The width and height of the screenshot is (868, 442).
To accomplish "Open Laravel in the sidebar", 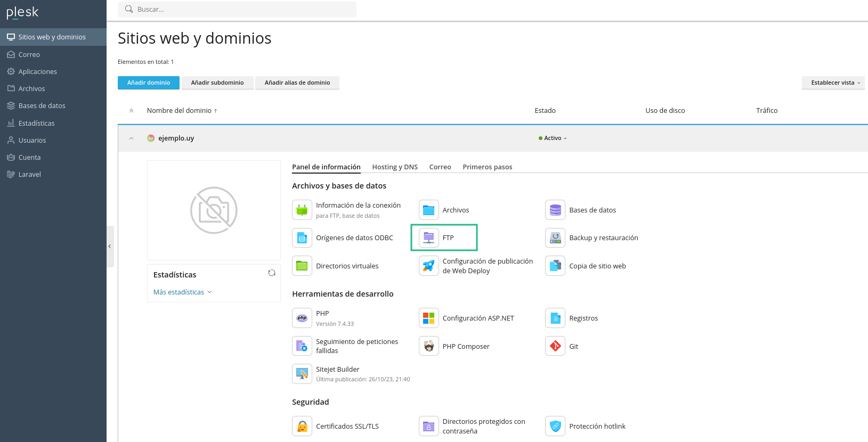I will (x=29, y=174).
